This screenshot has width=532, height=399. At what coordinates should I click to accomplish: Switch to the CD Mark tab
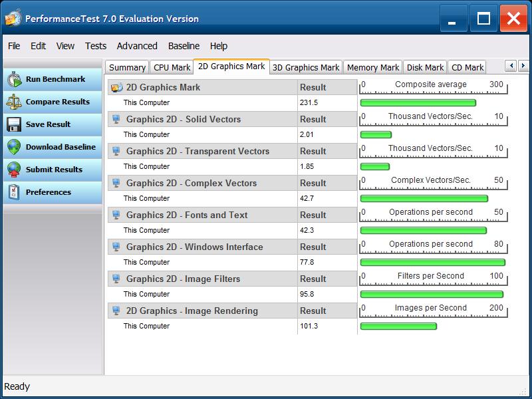coord(467,68)
